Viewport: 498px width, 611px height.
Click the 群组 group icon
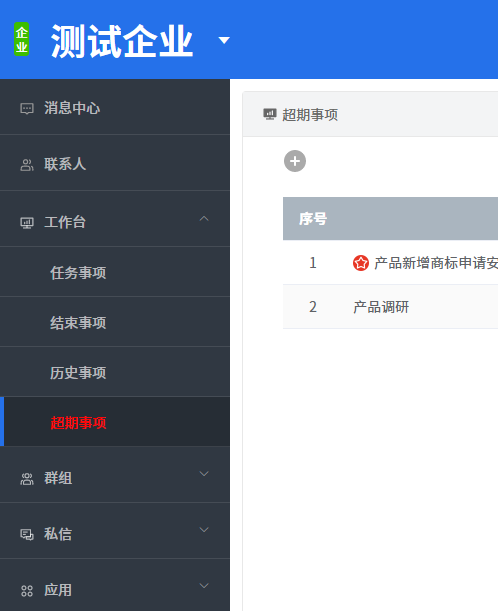[x=26, y=479]
